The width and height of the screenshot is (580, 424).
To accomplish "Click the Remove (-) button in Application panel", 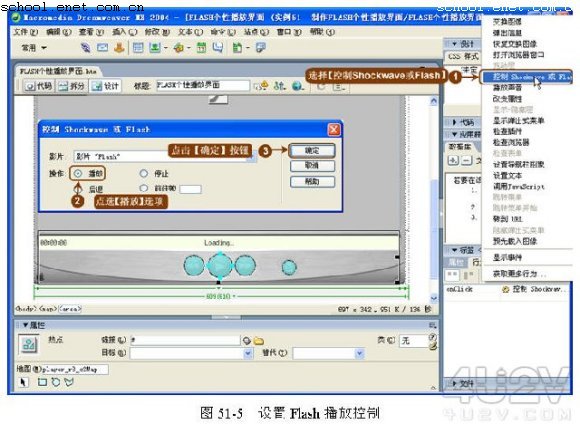I will (x=467, y=160).
